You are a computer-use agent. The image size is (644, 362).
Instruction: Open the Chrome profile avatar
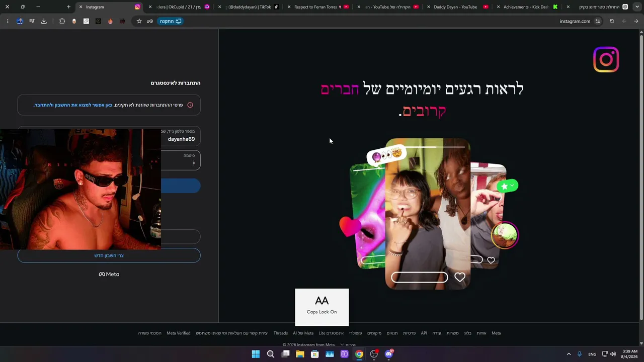(x=20, y=21)
